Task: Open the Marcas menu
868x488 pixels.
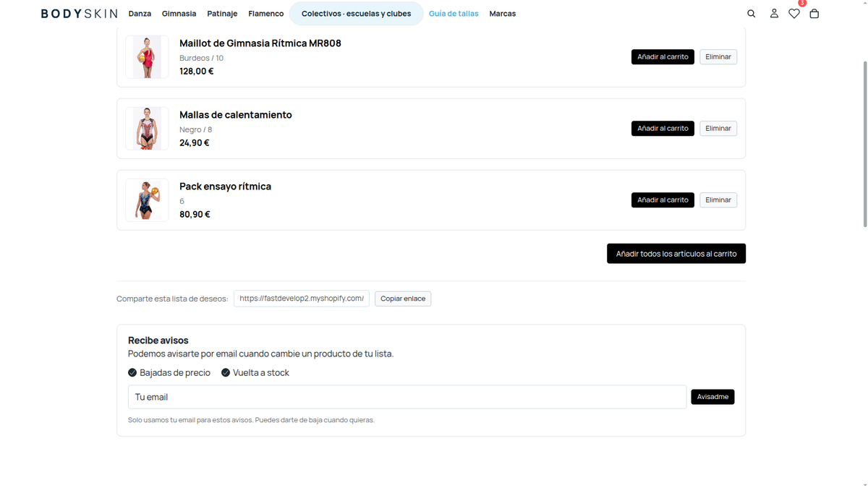Action: click(x=503, y=14)
